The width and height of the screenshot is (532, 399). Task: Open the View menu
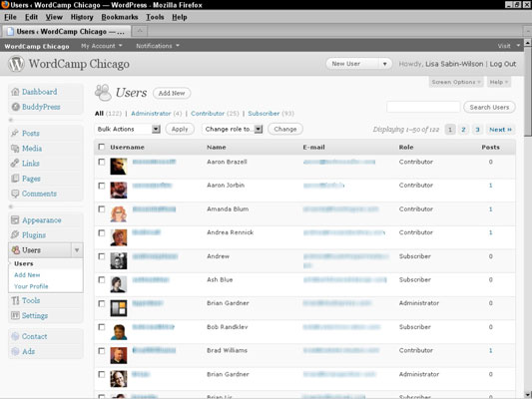tap(54, 17)
